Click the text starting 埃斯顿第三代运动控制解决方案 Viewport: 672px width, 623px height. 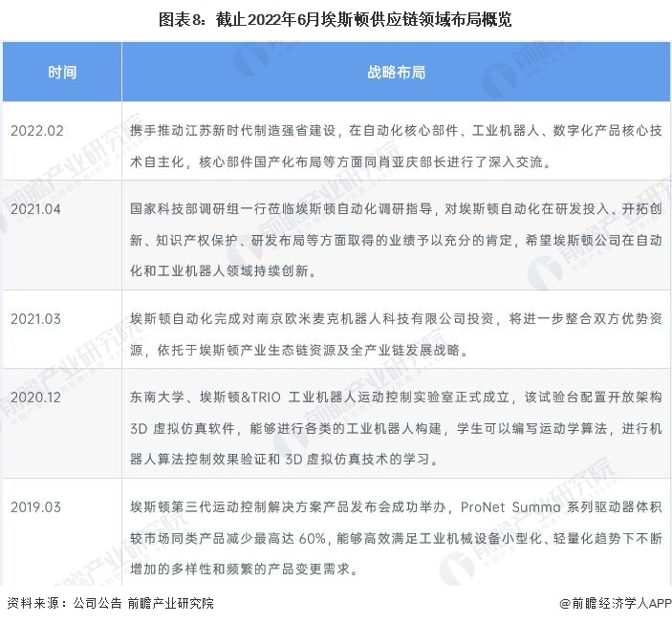396,538
